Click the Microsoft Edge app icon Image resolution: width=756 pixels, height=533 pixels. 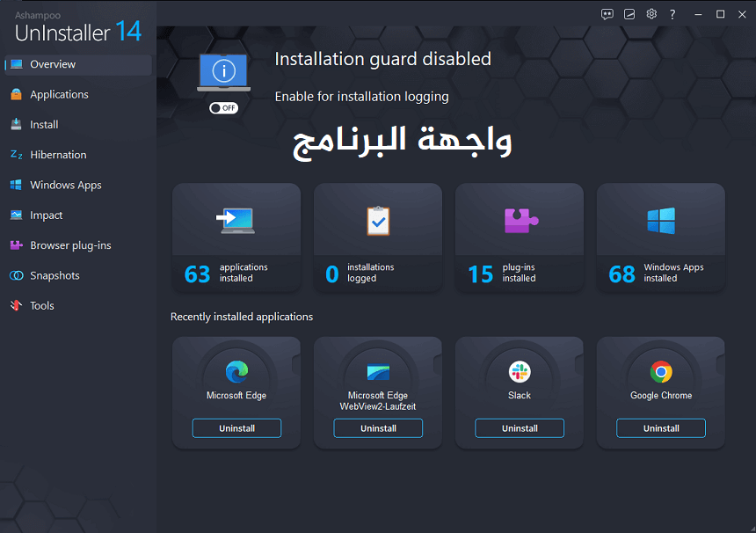point(236,372)
